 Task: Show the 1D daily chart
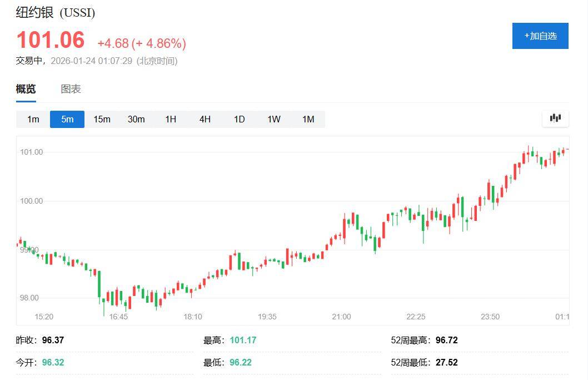click(239, 119)
